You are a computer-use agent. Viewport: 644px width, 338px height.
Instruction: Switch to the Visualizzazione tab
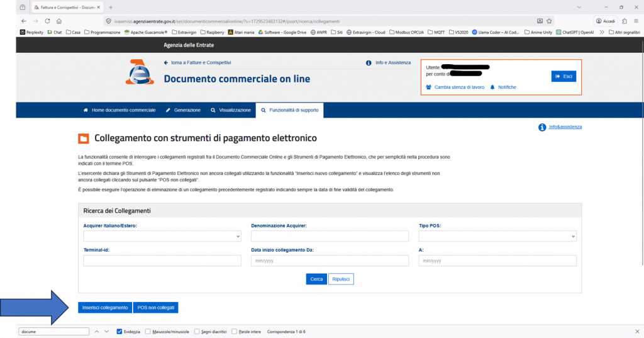click(231, 110)
